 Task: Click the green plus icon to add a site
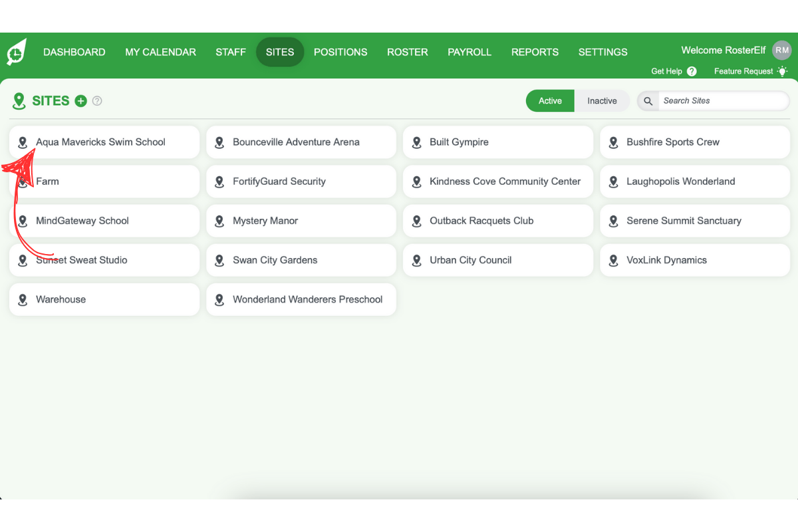pyautogui.click(x=80, y=101)
